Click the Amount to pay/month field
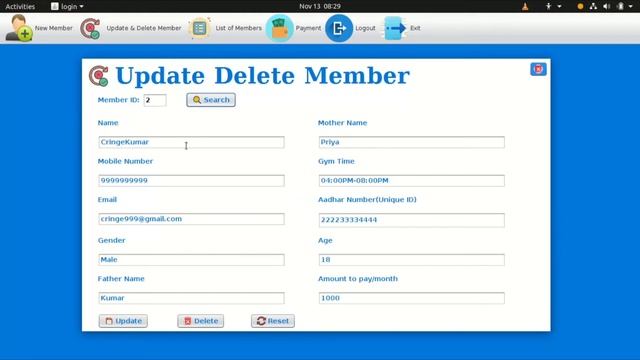Image resolution: width=640 pixels, height=360 pixels. coord(411,298)
